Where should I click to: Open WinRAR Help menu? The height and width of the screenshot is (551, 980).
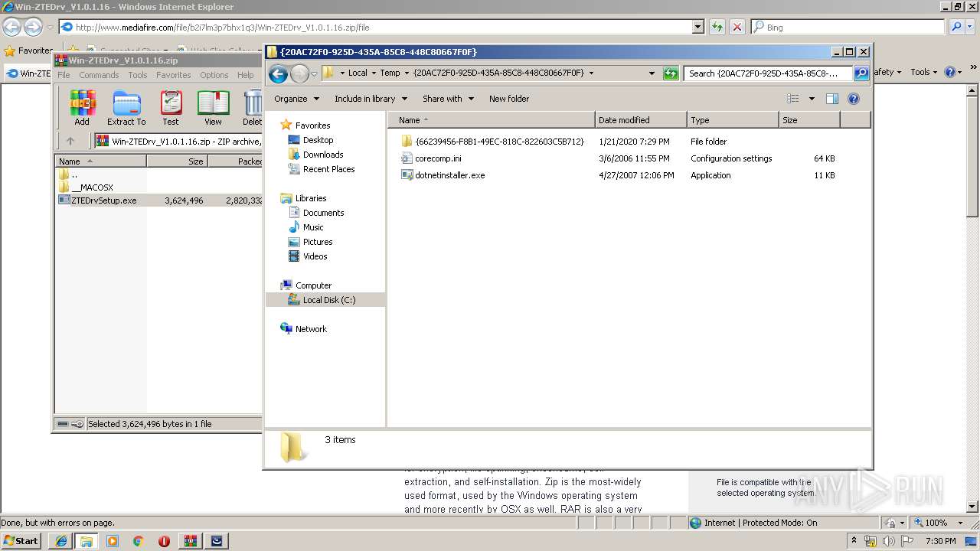(x=246, y=75)
